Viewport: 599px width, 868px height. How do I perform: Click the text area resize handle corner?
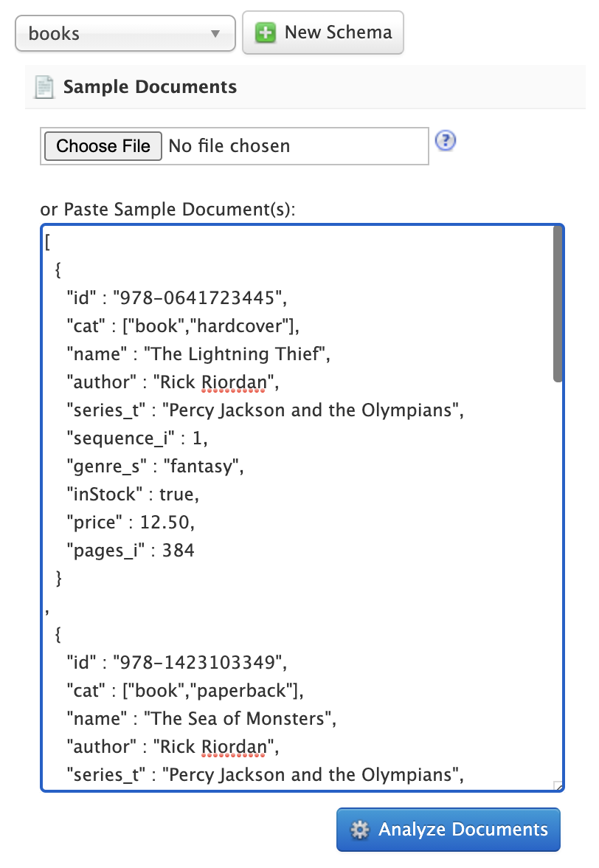558,786
